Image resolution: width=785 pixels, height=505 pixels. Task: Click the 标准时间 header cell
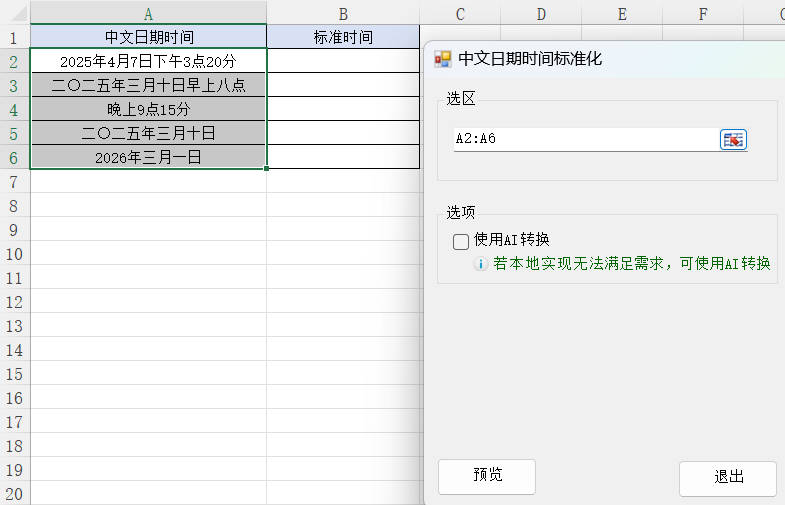343,37
